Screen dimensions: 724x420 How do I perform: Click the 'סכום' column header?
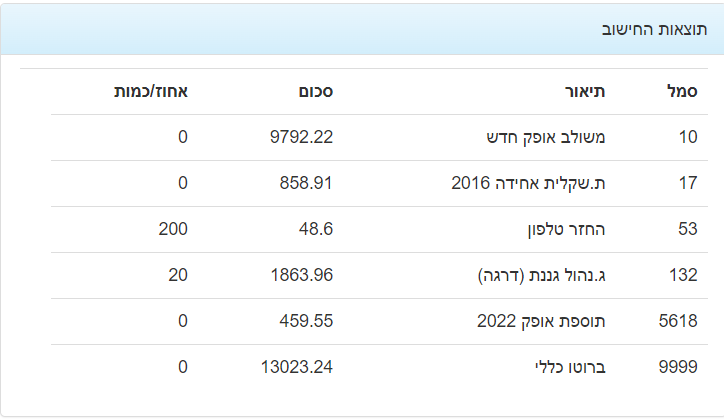click(x=315, y=92)
